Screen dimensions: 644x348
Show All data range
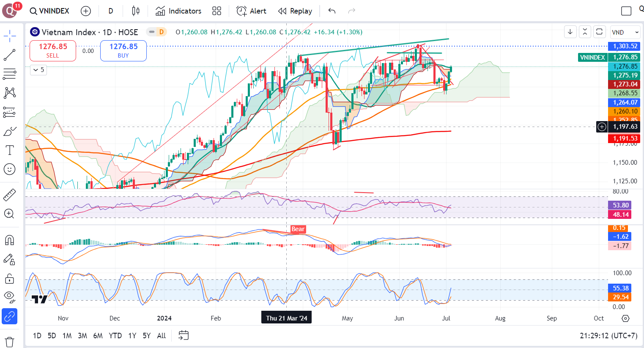pos(162,336)
